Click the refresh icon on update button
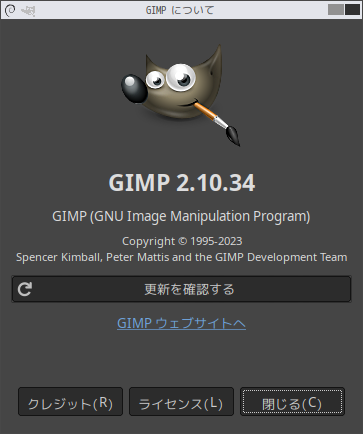This screenshot has width=363, height=434. pos(25,289)
